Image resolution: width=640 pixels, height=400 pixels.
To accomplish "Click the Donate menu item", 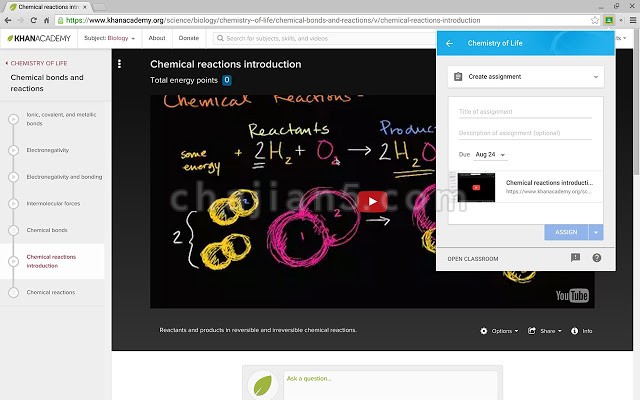I will 189,38.
